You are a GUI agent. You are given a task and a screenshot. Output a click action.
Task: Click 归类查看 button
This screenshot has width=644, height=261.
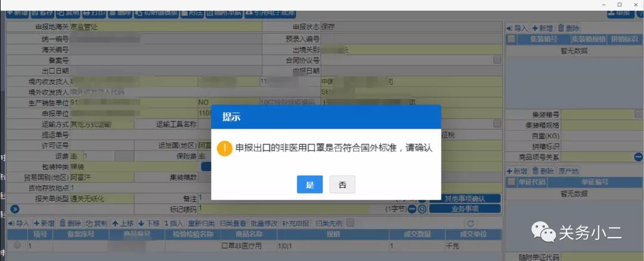click(x=233, y=223)
